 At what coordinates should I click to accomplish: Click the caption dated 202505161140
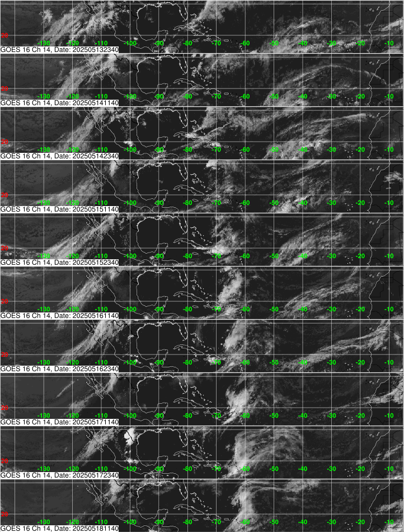(x=60, y=315)
